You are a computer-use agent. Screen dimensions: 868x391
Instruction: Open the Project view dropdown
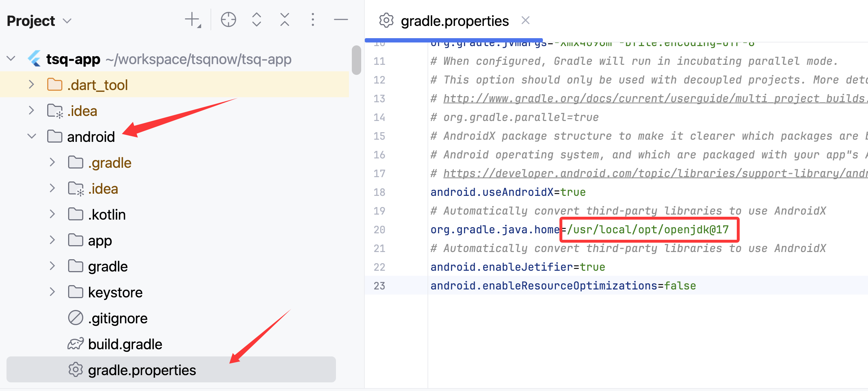(67, 21)
